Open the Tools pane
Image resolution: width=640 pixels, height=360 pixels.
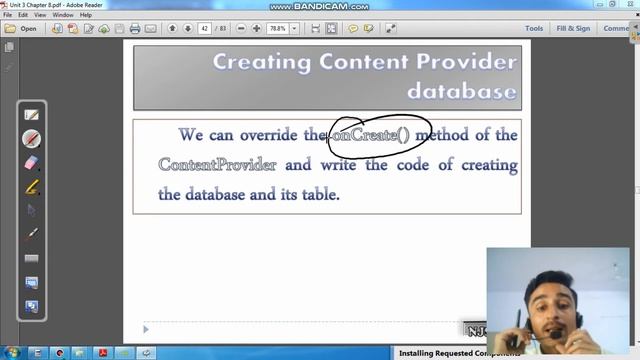click(534, 28)
